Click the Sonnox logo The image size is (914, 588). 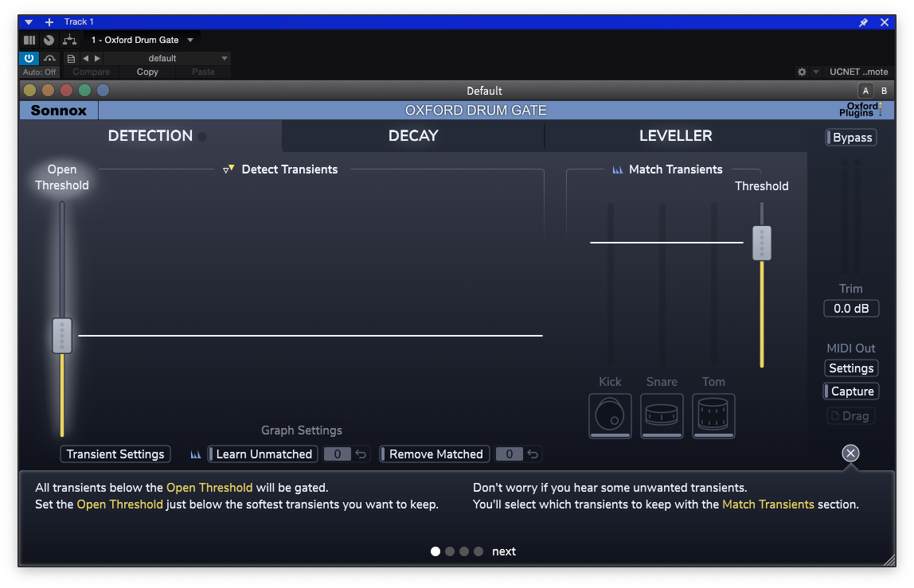pyautogui.click(x=58, y=110)
